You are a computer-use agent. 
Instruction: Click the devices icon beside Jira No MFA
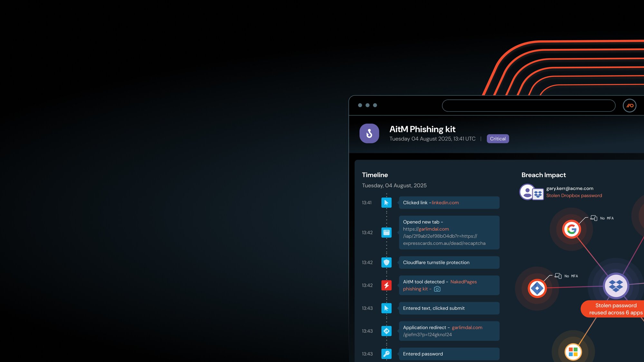[x=558, y=276]
